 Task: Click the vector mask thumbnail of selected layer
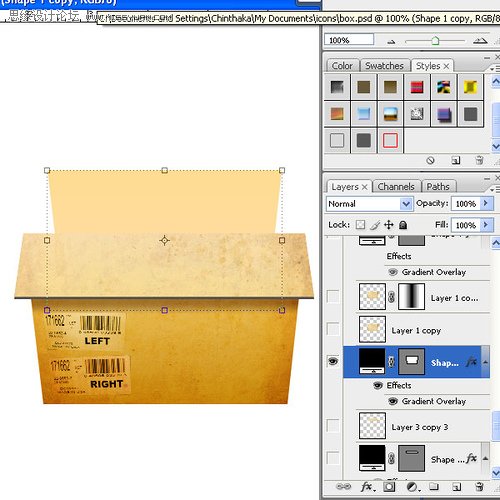click(x=411, y=361)
